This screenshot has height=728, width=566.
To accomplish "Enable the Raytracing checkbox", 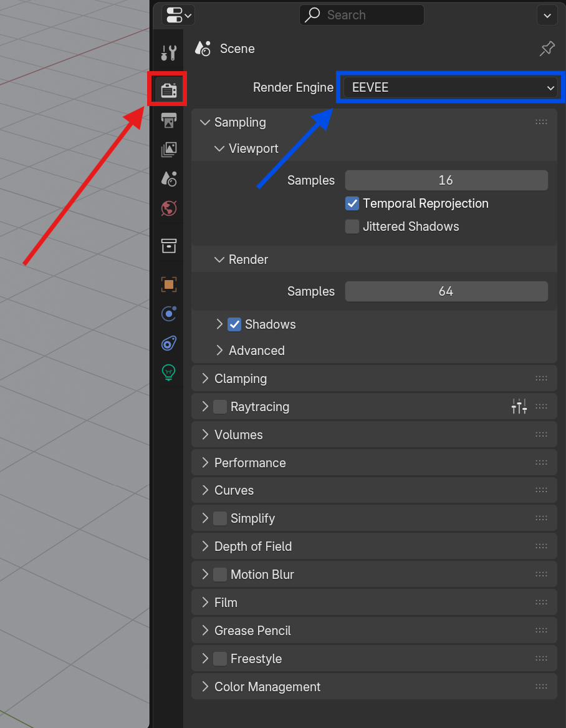I will pyautogui.click(x=220, y=407).
